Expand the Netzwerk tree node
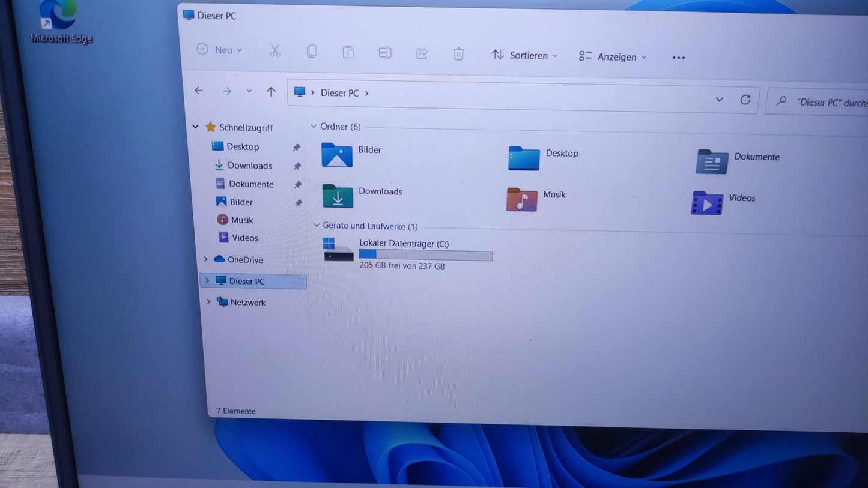This screenshot has height=488, width=868. click(x=208, y=301)
